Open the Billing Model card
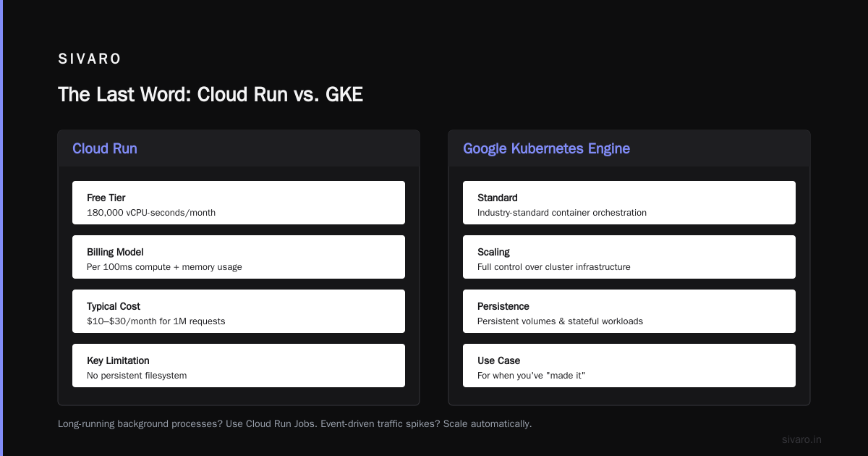Screen dimensions: 868x456 click(x=239, y=257)
